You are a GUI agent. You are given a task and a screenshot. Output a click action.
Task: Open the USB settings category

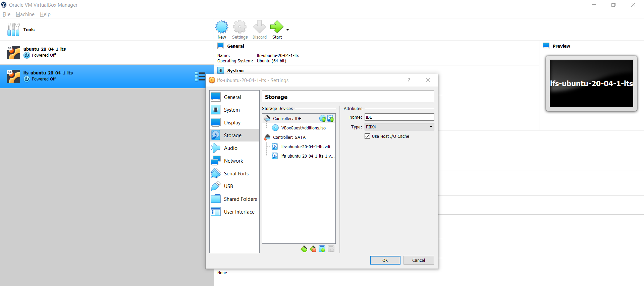pos(234,186)
